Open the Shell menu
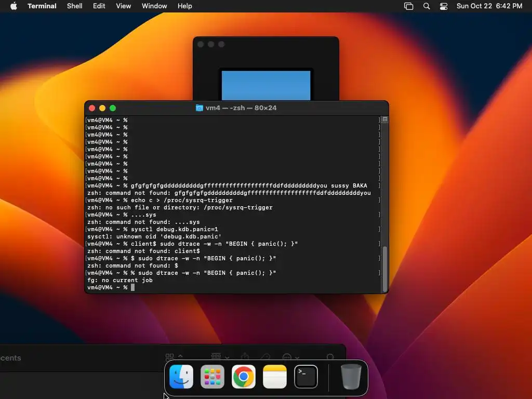 [75, 6]
